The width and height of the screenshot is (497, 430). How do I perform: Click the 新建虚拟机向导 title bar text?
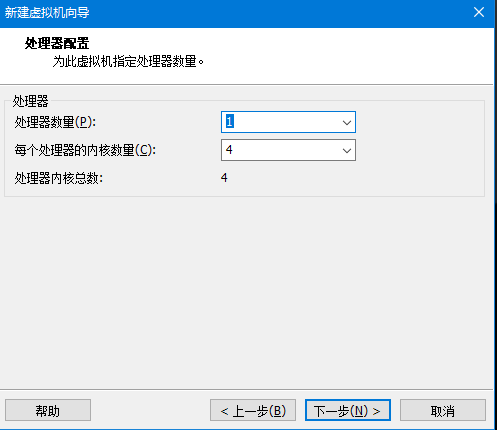tap(47, 13)
